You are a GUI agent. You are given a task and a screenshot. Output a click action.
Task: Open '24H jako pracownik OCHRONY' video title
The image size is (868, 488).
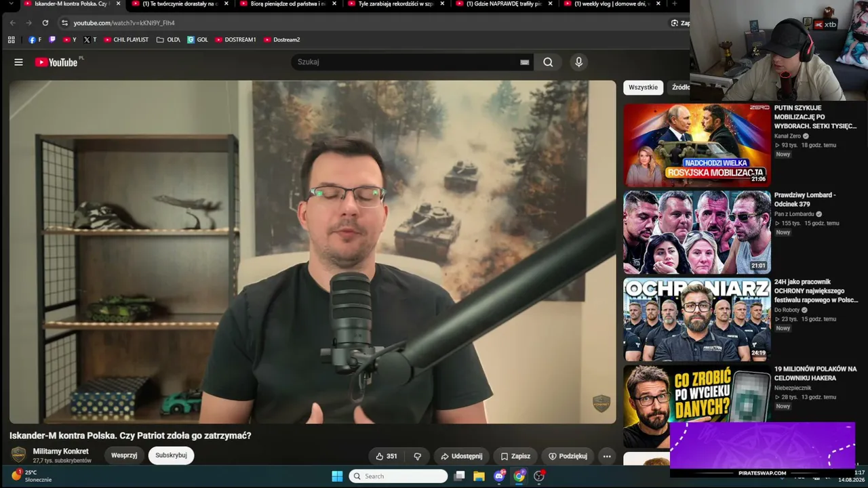pyautogui.click(x=816, y=291)
